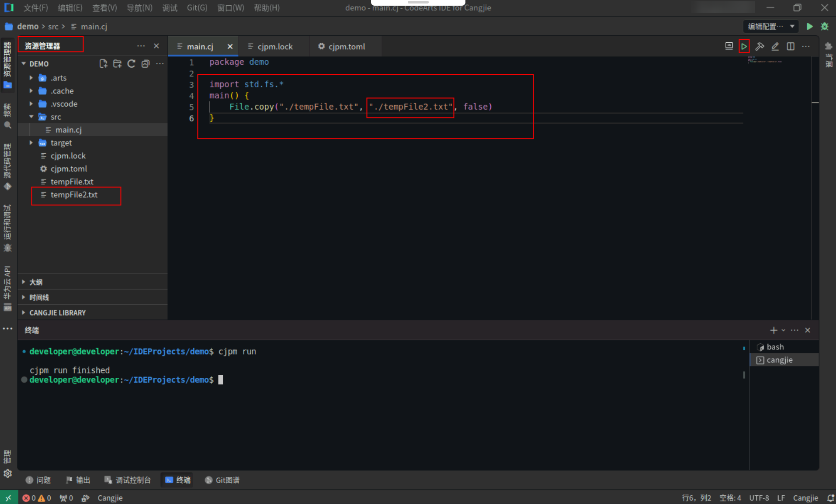Change encoding via UTF-8 status item

(759, 498)
